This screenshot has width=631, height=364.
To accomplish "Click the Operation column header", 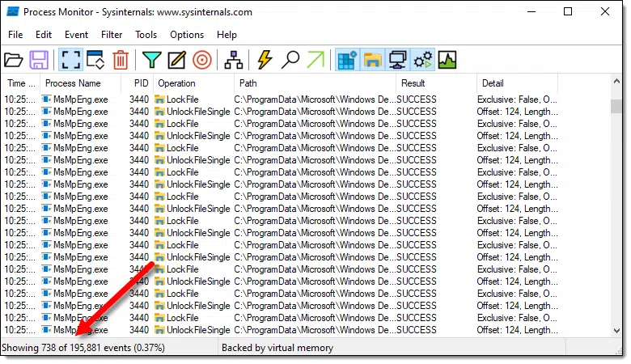I will coord(193,83).
